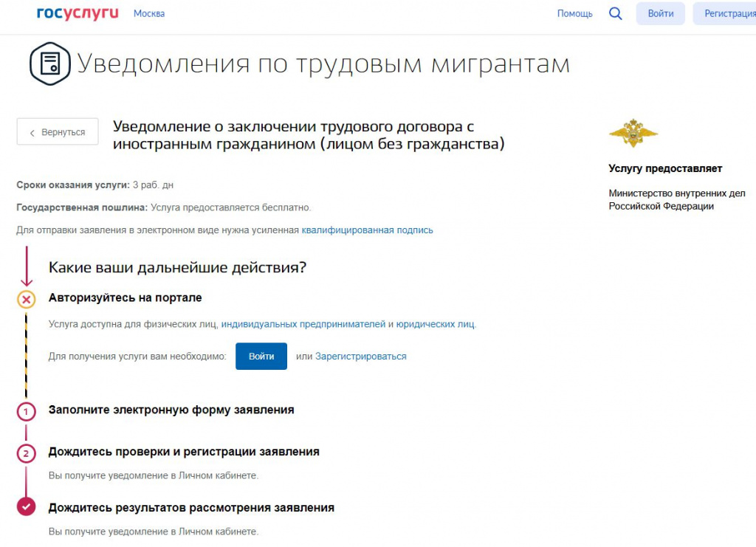Click the step 2 circle marker
Screen dimensions: 756x547
pos(26,453)
